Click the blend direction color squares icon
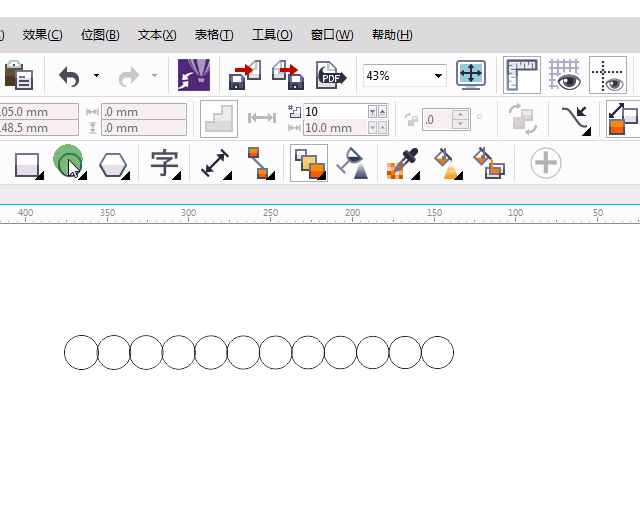 [x=623, y=119]
